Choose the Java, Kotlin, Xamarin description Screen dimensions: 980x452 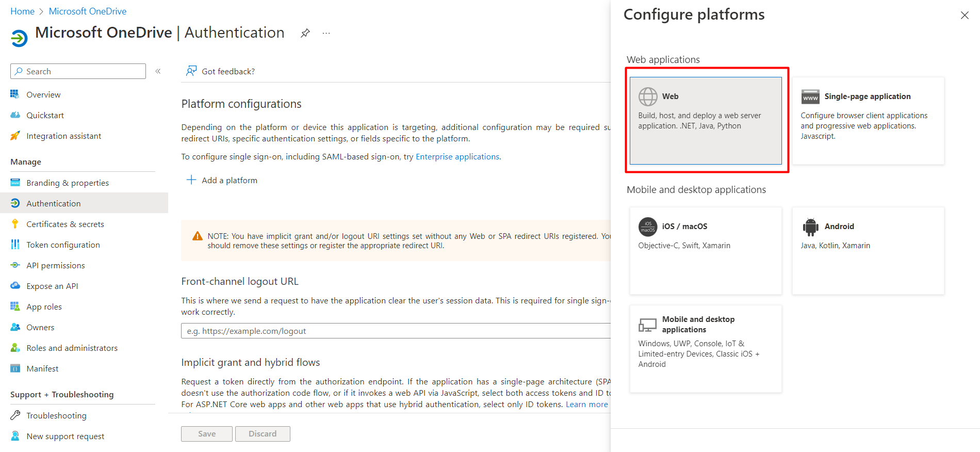coord(835,246)
